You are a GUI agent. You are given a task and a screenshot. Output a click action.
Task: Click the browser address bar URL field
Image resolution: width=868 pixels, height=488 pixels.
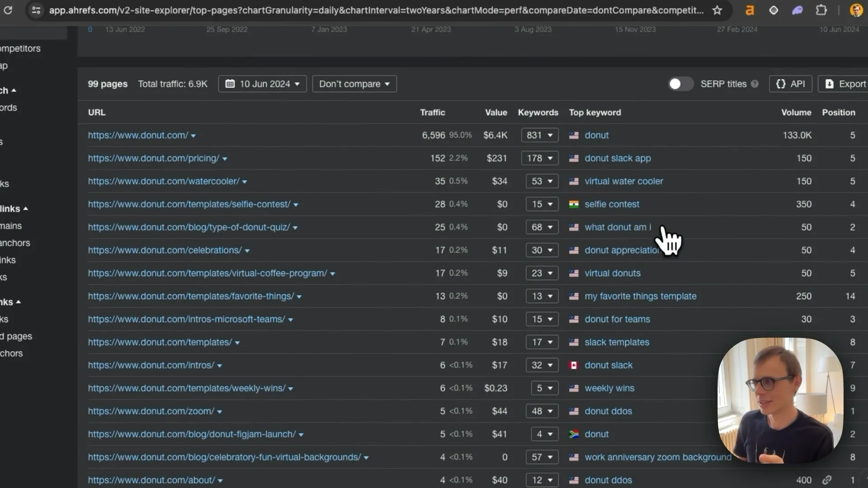pyautogui.click(x=376, y=10)
